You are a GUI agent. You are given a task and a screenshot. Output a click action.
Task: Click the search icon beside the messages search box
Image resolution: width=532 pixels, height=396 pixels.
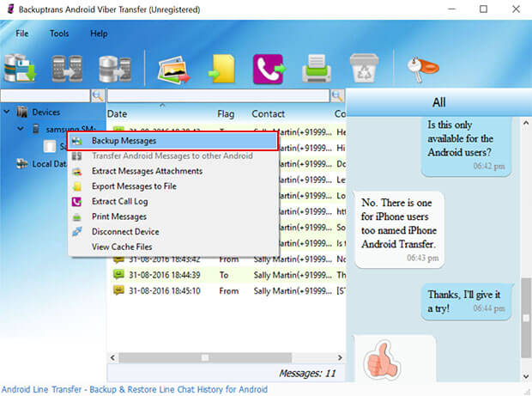click(x=337, y=95)
